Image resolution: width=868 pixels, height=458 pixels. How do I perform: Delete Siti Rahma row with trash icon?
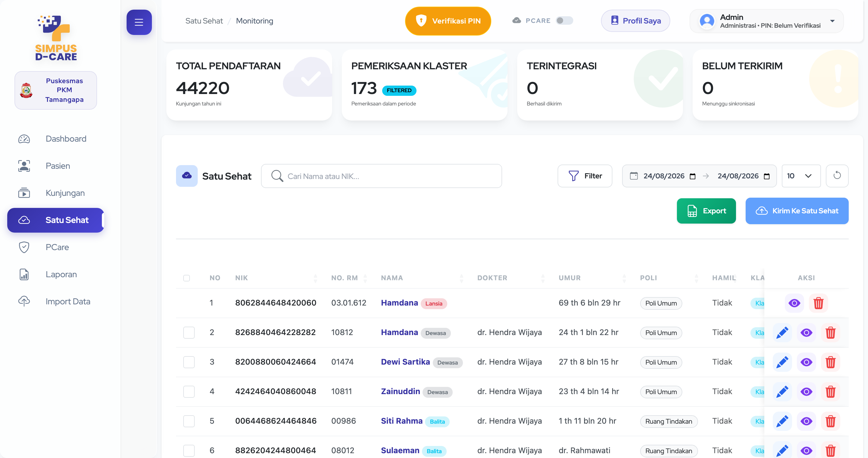[x=831, y=421]
